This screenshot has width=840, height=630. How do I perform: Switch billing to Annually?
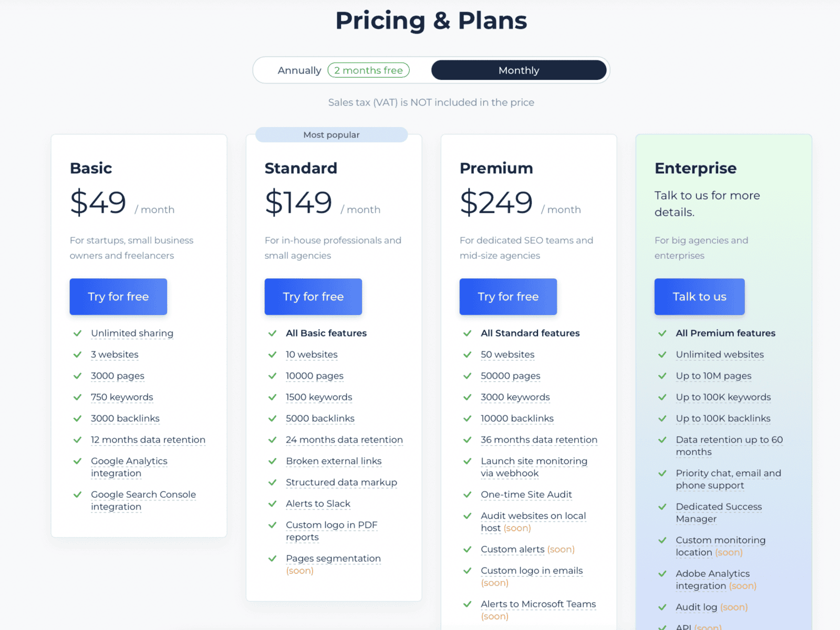[x=299, y=70]
